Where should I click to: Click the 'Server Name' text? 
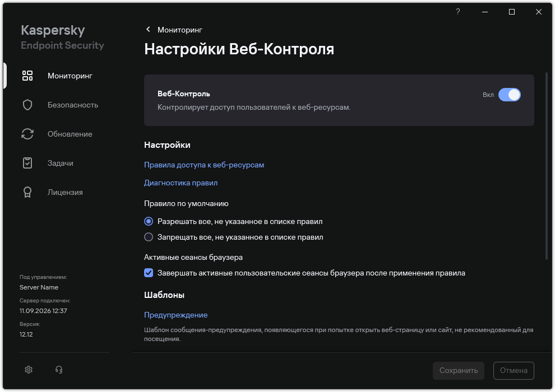click(39, 287)
